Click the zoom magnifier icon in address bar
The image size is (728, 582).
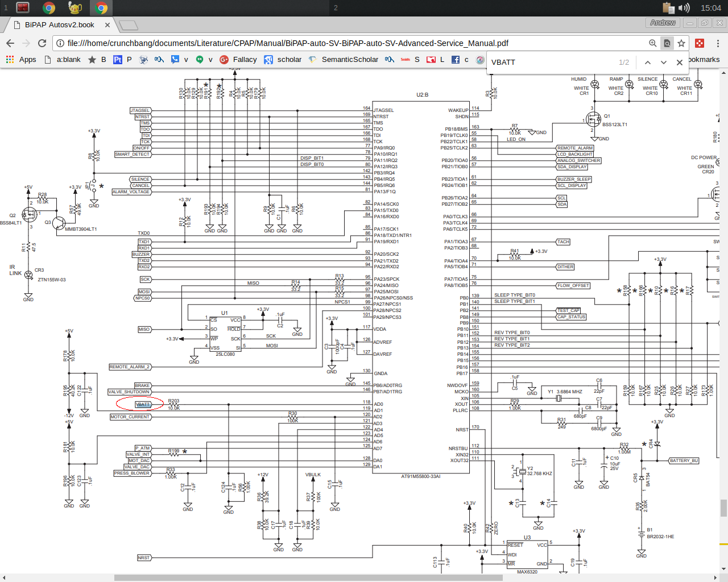tap(653, 43)
